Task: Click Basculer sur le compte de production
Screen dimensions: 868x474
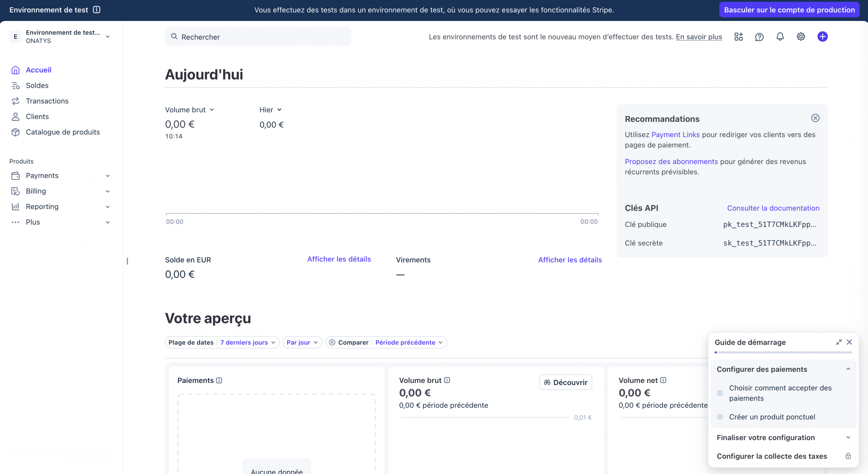Action: click(789, 10)
